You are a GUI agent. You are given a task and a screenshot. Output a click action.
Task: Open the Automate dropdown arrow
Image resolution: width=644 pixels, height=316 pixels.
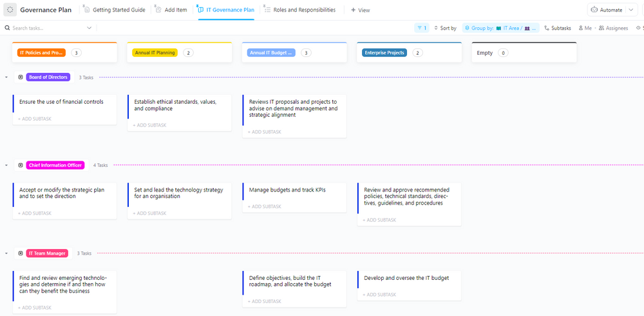631,10
